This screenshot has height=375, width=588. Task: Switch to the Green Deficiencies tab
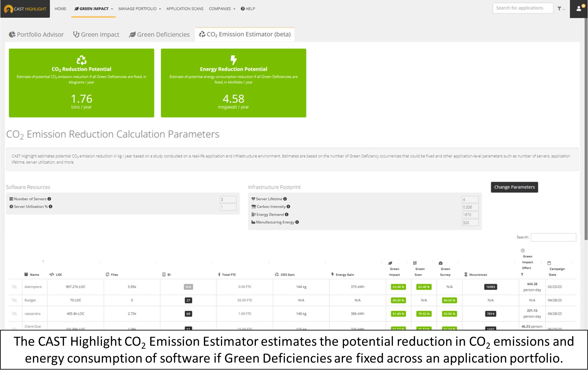(159, 34)
